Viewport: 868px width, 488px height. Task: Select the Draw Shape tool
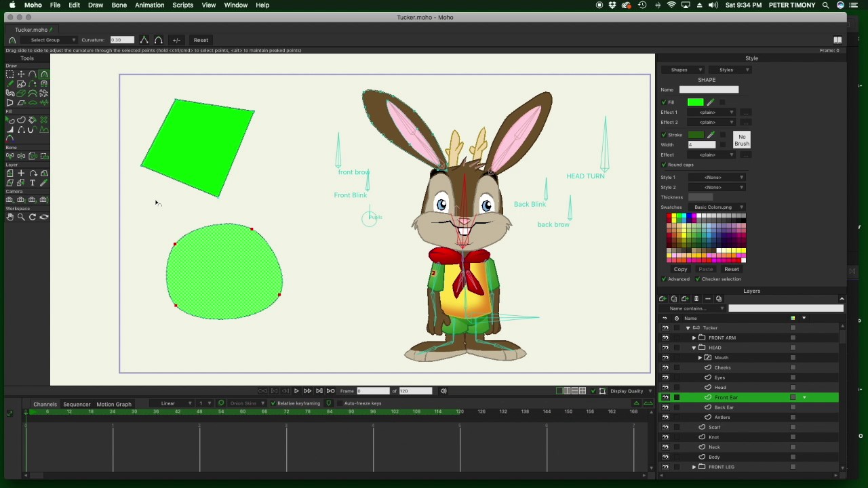21,83
